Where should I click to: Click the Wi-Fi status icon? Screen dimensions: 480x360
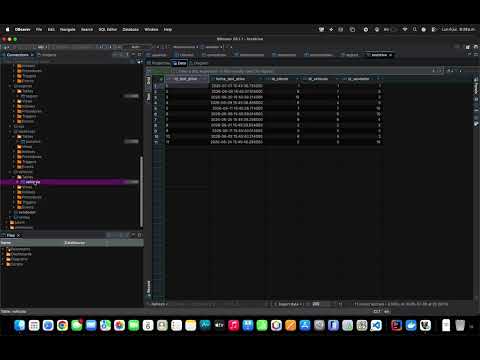(x=405, y=29)
